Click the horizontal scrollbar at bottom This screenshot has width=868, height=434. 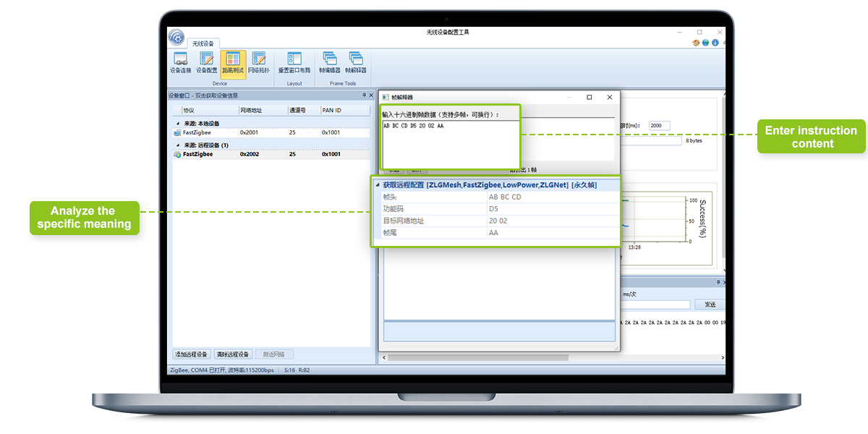(x=499, y=357)
